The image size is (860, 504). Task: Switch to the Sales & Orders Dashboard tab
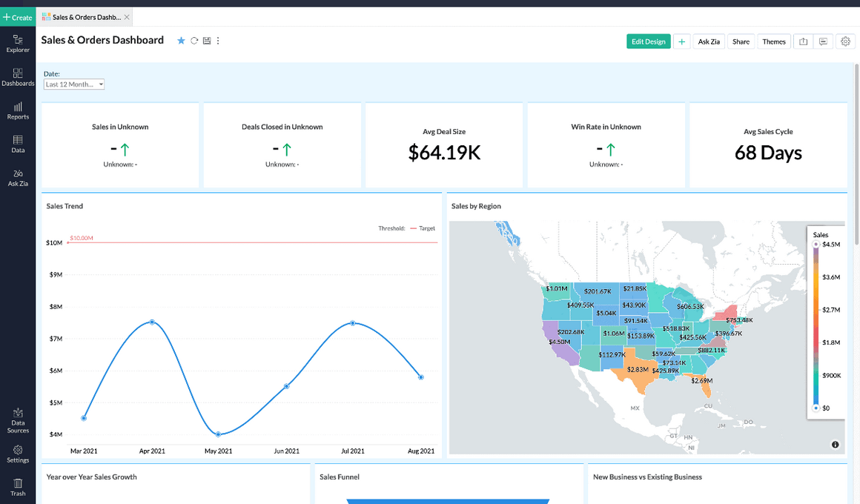pos(82,15)
